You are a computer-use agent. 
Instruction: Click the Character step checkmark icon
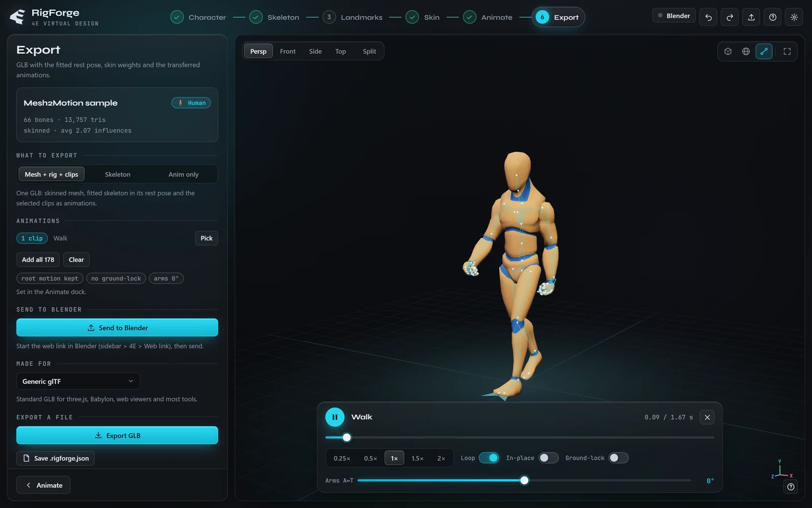coord(177,17)
